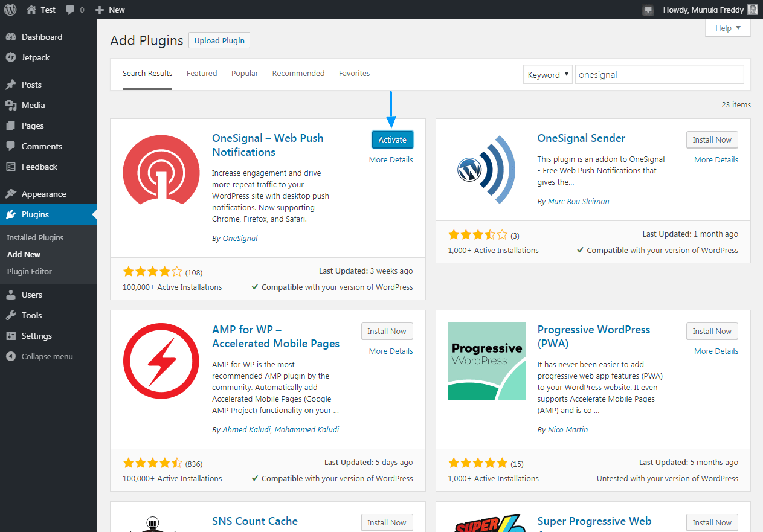Open author Ahmed Kaludi link

247,429
